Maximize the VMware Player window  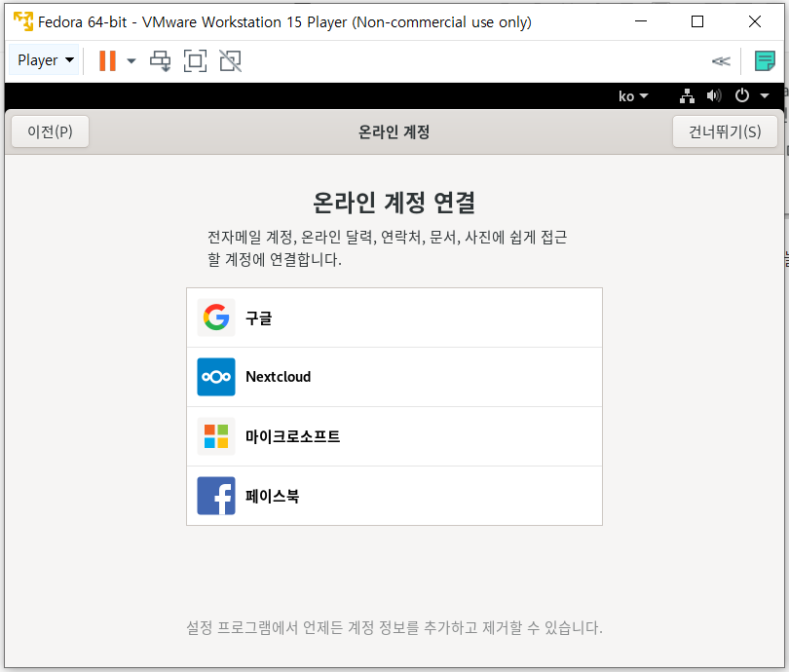[x=697, y=21]
